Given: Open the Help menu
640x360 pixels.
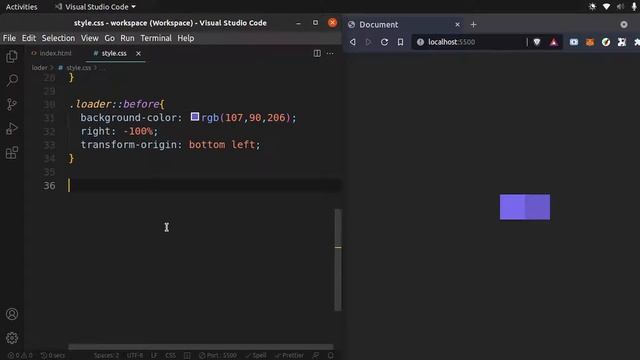Looking at the screenshot, I should pos(186,38).
